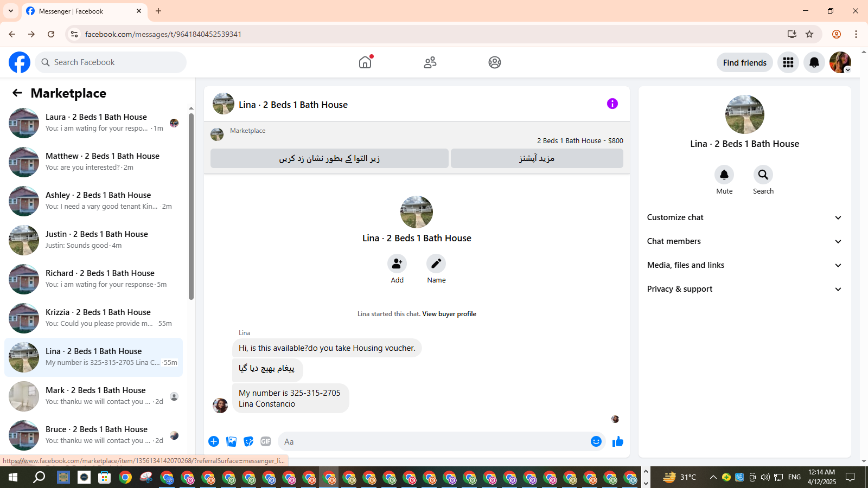This screenshot has width=868, height=488.
Task: Click the message input box
Action: (434, 441)
